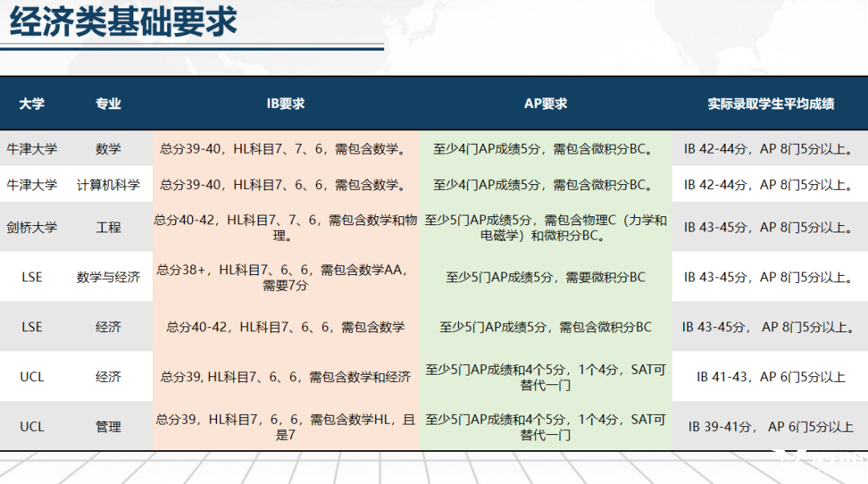Click the slide title '经济类基础要求'
Screen dimensions: 868x484
pos(124,22)
